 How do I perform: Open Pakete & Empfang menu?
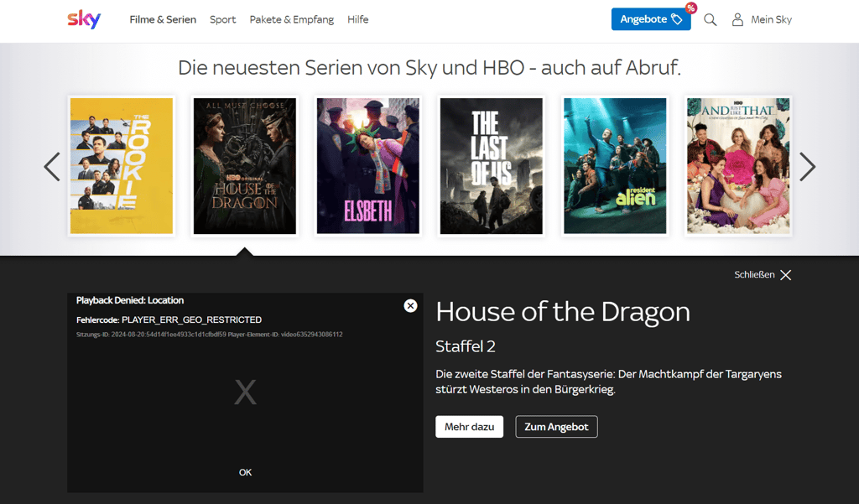pyautogui.click(x=291, y=20)
